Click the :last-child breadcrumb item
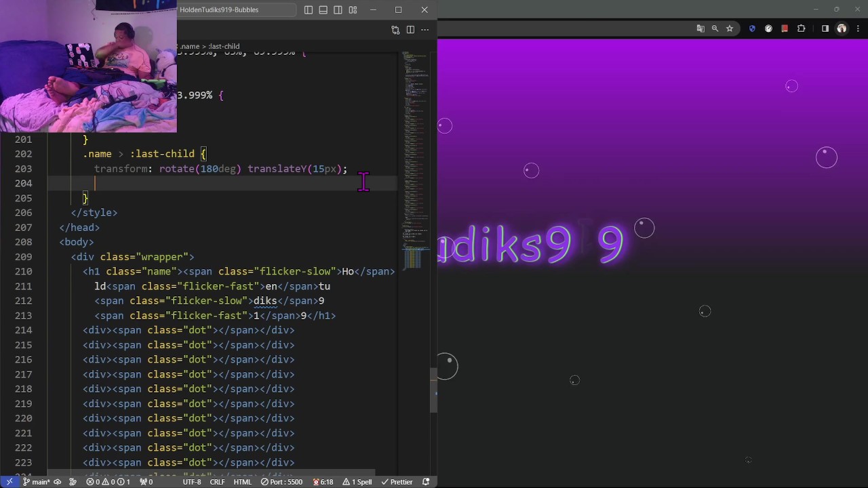Screen dimensions: 868x488 224,47
